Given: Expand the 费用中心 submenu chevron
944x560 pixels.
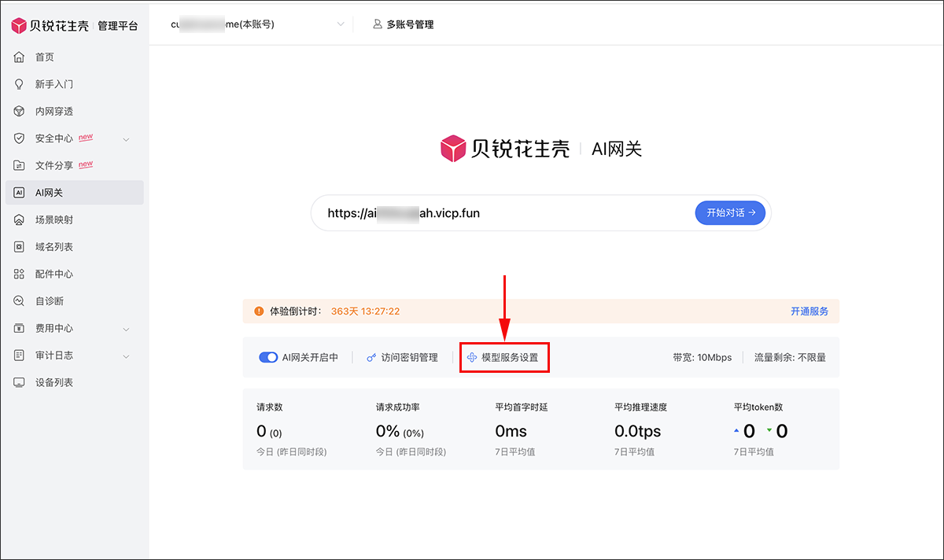Looking at the screenshot, I should [x=126, y=329].
